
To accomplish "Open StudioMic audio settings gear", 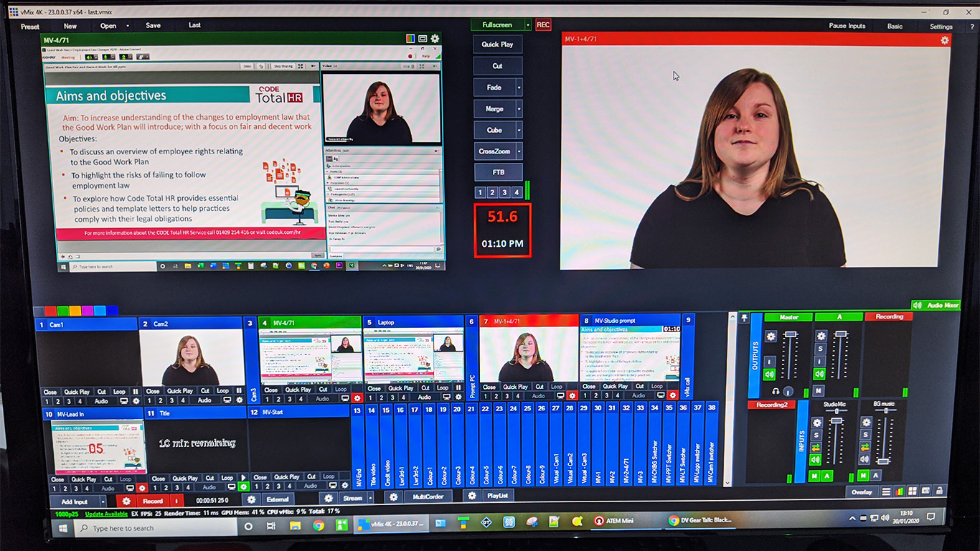I will tap(816, 423).
